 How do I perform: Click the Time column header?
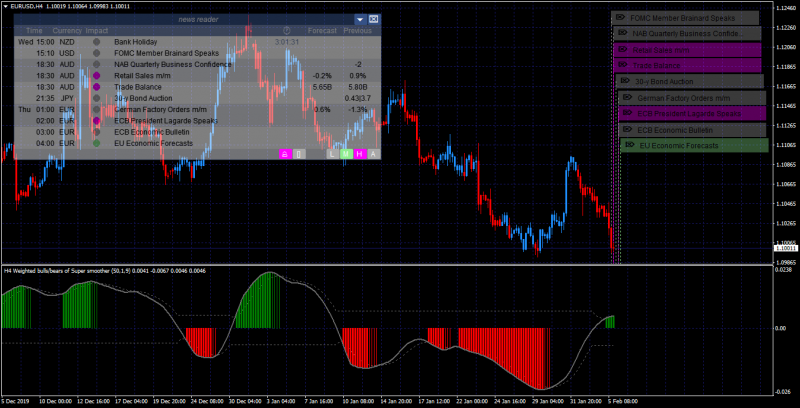[x=34, y=31]
